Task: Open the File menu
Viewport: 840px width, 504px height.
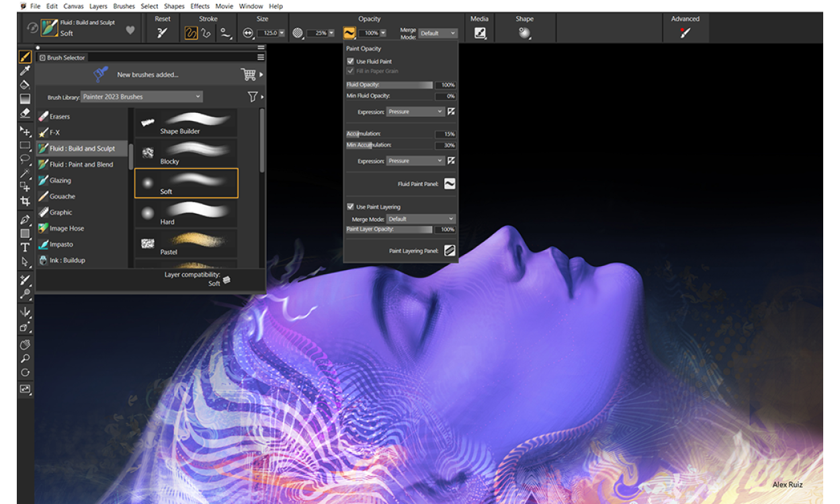Action: 35,6
